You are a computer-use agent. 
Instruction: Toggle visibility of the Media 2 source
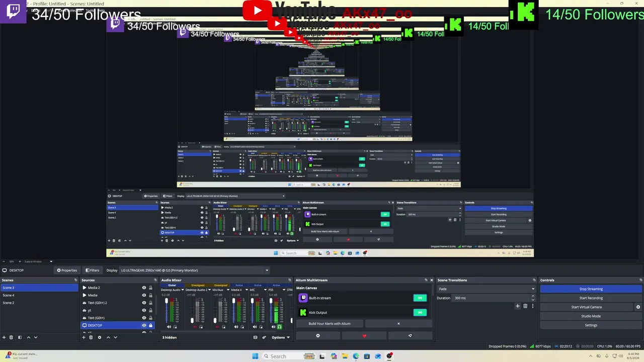pyautogui.click(x=144, y=288)
